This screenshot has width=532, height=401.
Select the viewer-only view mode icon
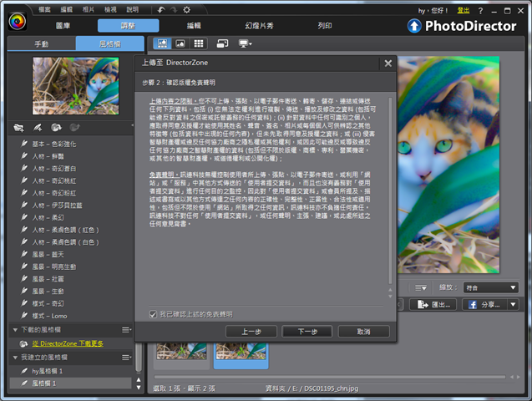(x=180, y=43)
